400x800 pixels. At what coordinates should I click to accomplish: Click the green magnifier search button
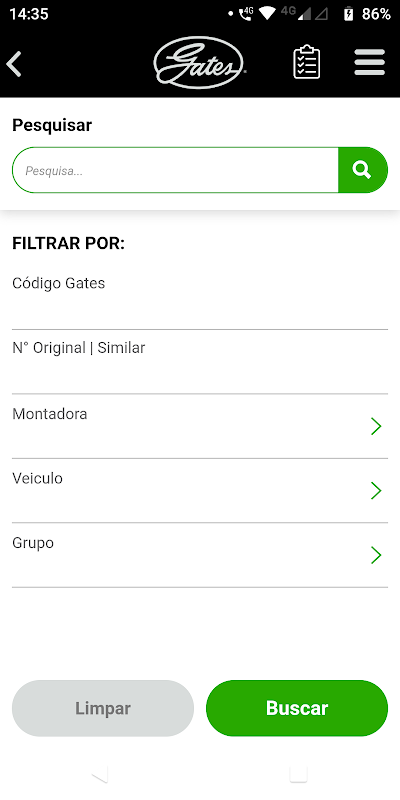tap(363, 170)
